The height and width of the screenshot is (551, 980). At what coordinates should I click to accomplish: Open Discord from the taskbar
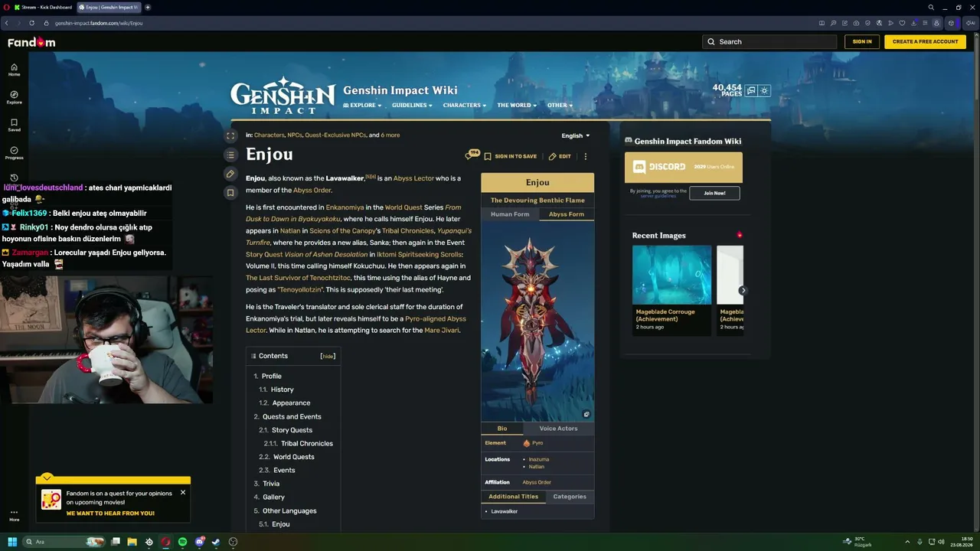pyautogui.click(x=199, y=542)
